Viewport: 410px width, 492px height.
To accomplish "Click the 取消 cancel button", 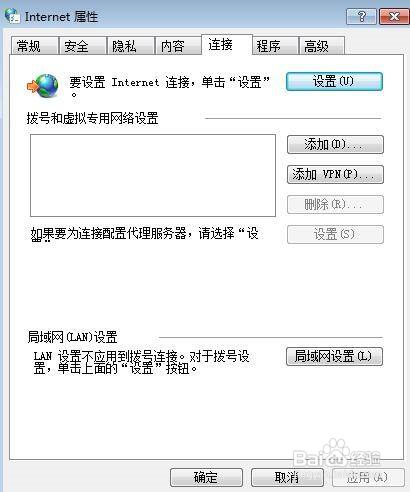I will 287,477.
